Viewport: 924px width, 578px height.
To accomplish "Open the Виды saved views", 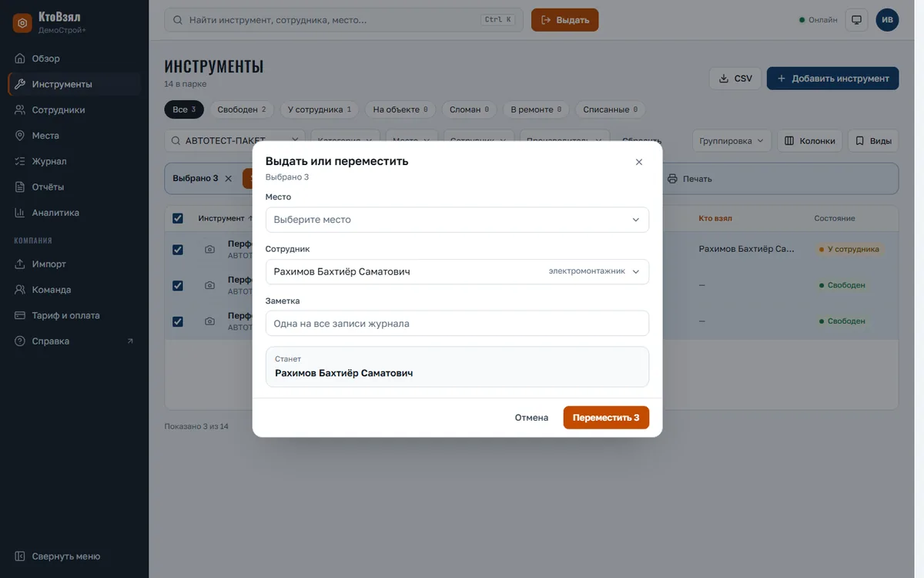I will pos(873,141).
